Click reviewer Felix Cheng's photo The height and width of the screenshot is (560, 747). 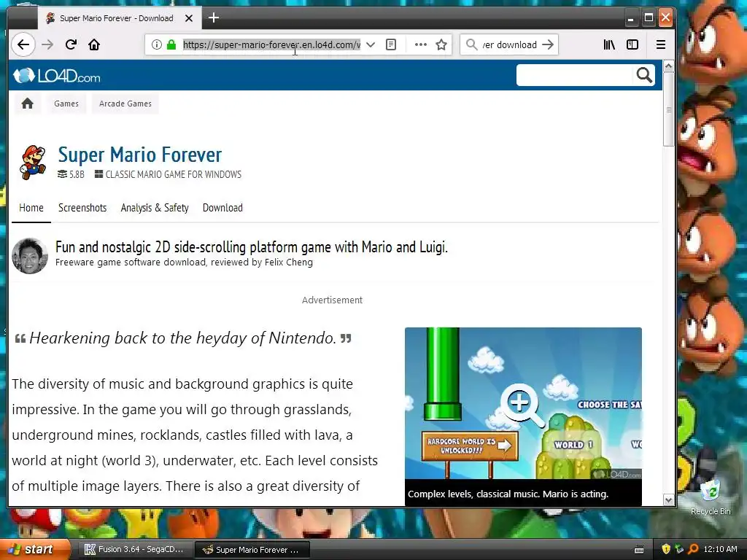click(29, 256)
